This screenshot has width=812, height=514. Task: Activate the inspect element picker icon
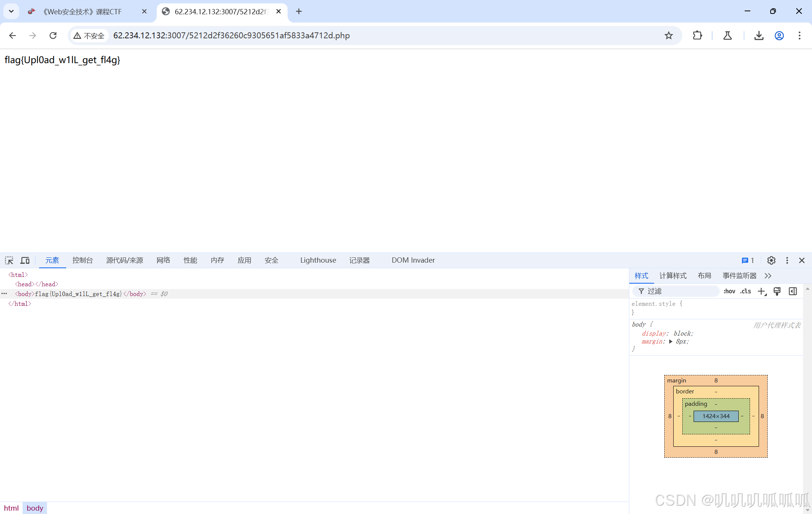(x=9, y=260)
